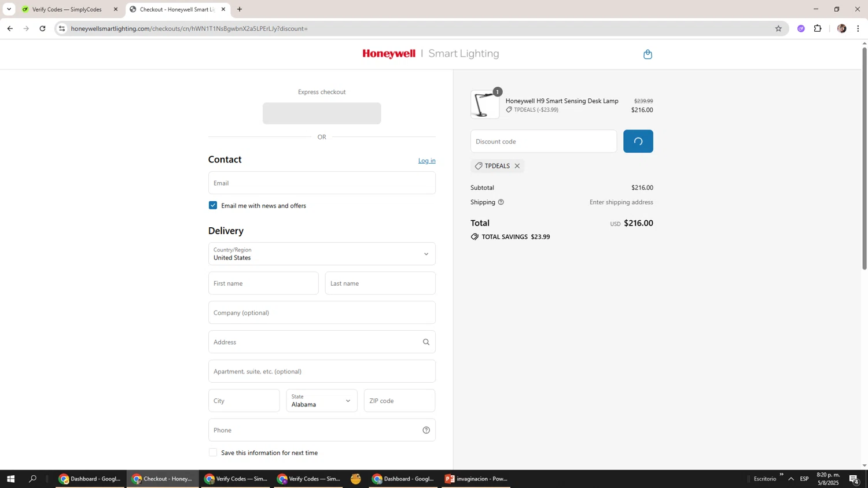Click the browser address bar URL

[x=189, y=28]
